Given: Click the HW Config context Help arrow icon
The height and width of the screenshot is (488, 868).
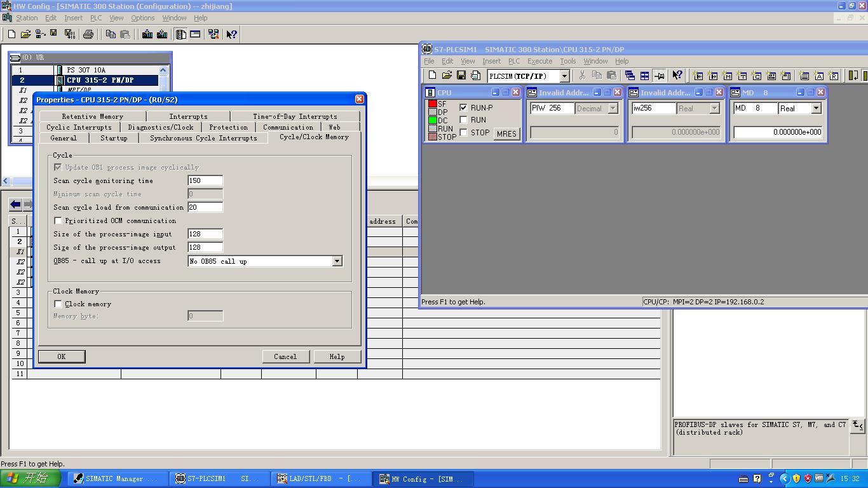Looking at the screenshot, I should pos(232,34).
